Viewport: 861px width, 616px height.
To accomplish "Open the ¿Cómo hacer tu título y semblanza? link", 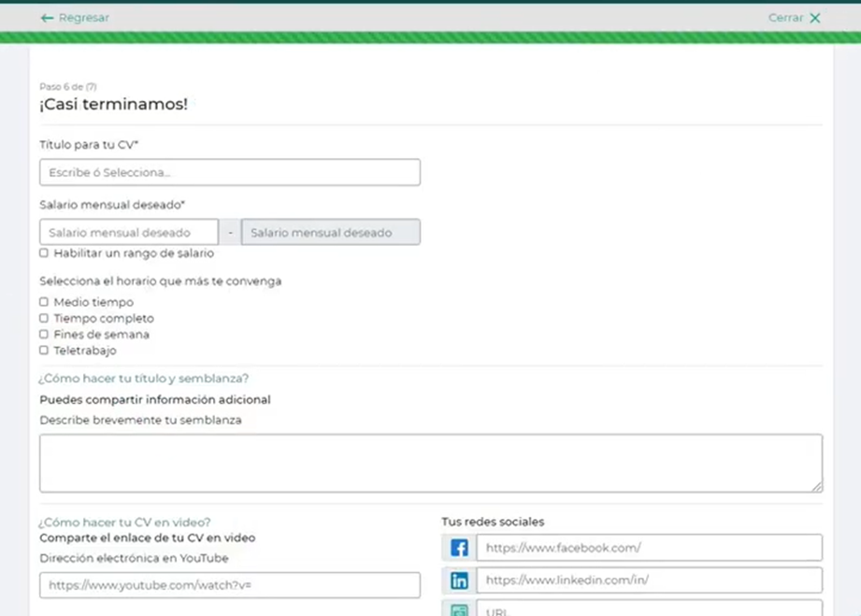I will pos(143,379).
